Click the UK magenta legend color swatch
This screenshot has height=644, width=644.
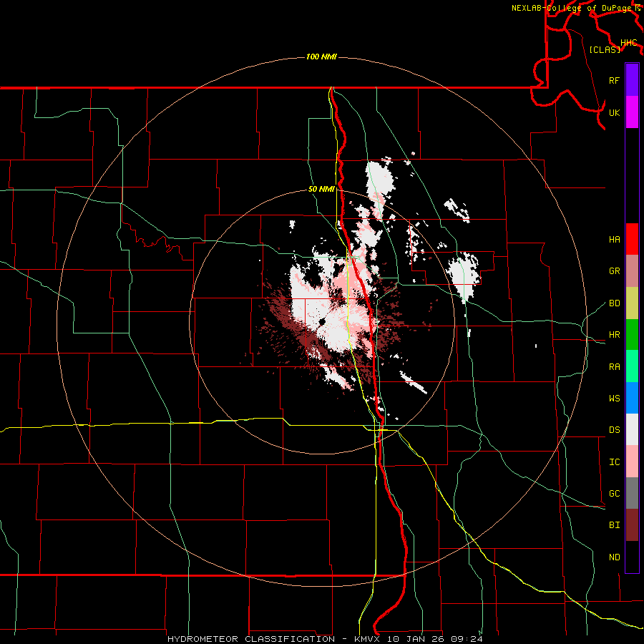[632, 112]
